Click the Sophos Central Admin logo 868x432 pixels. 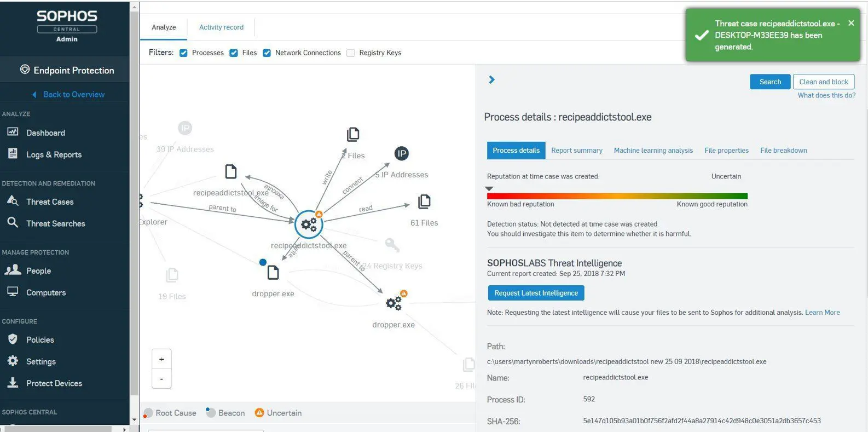(67, 26)
